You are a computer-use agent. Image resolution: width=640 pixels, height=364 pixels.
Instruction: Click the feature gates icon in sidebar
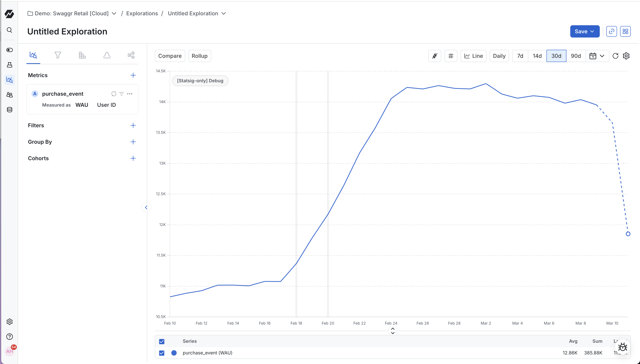10,50
